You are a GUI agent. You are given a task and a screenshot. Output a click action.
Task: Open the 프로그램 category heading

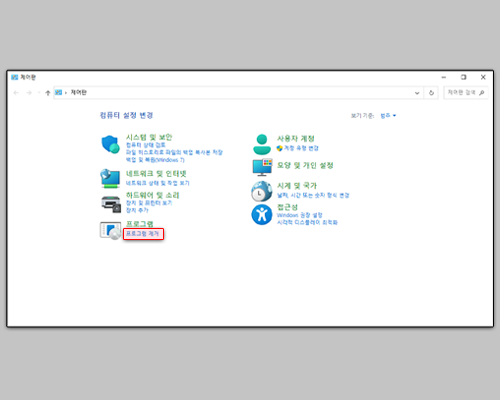[139, 224]
